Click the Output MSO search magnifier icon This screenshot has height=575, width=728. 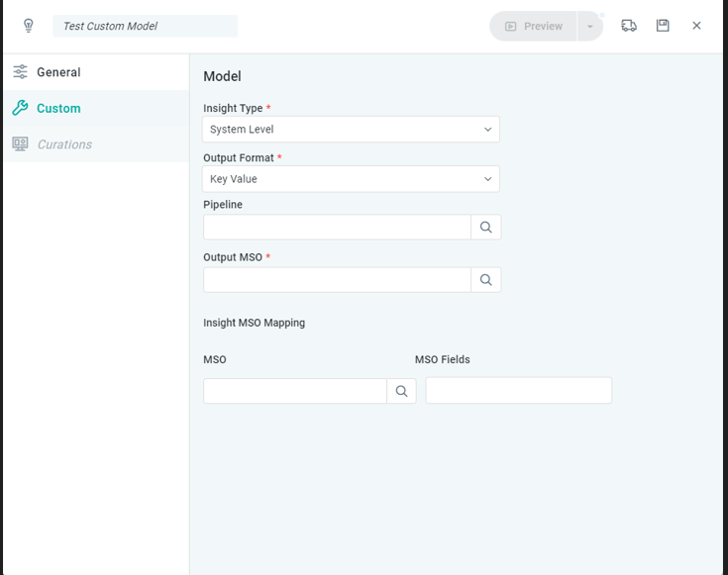tap(485, 280)
